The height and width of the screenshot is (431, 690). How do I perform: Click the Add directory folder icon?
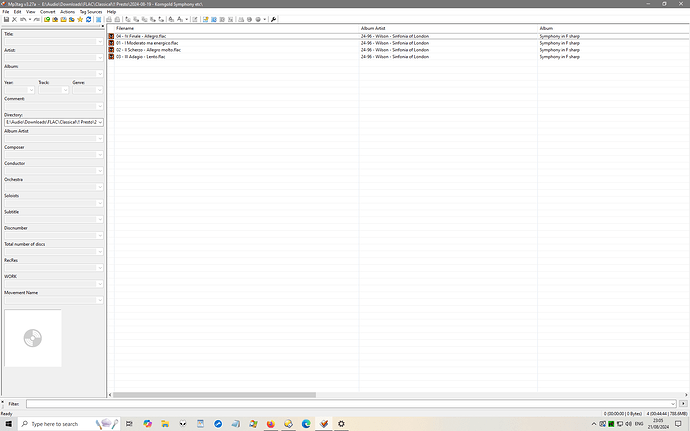[55, 19]
